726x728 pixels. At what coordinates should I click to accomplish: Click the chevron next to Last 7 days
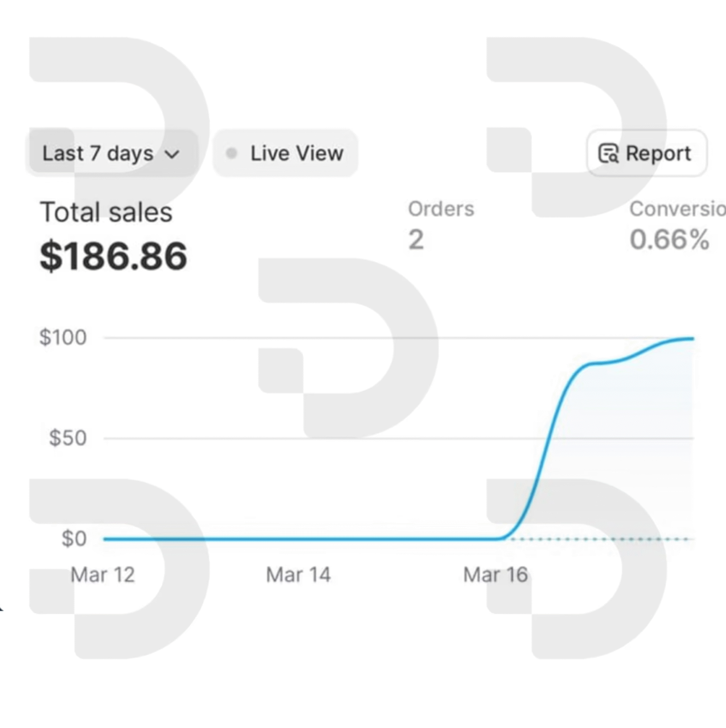pyautogui.click(x=172, y=155)
